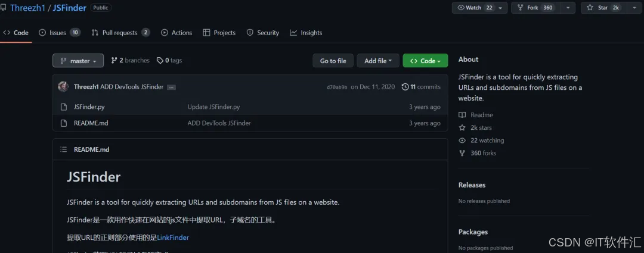Image resolution: width=644 pixels, height=253 pixels.
Task: Open the Security tab
Action: pyautogui.click(x=263, y=33)
